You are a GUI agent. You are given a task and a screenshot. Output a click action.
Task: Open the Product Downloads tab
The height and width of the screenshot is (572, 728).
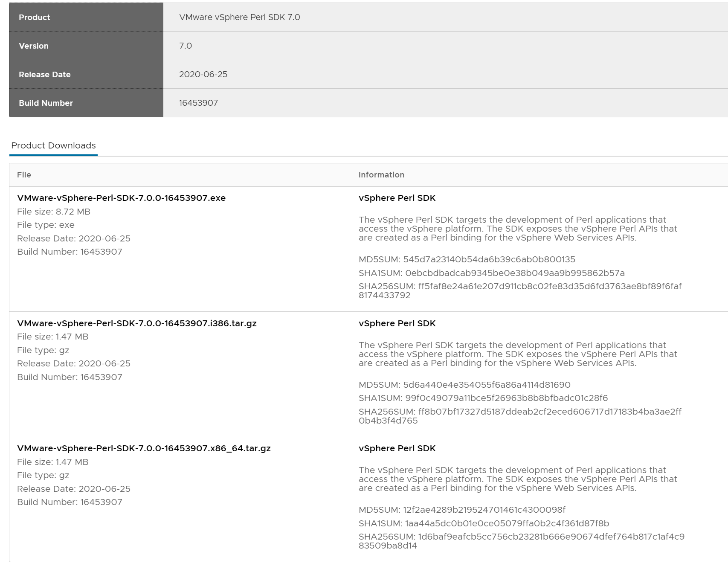pyautogui.click(x=53, y=145)
